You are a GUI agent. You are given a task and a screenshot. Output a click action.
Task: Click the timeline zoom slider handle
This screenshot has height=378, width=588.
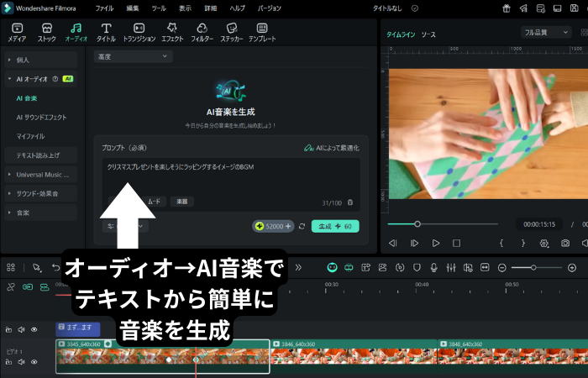tap(533, 267)
